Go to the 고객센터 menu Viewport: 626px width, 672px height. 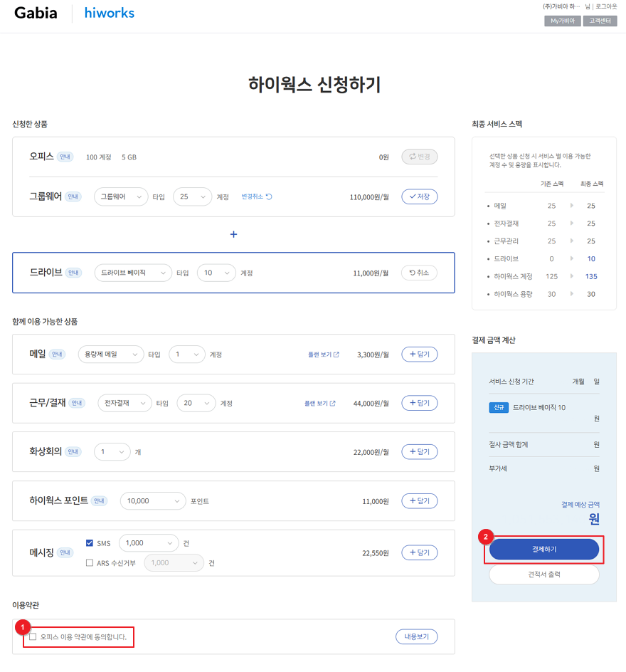600,21
